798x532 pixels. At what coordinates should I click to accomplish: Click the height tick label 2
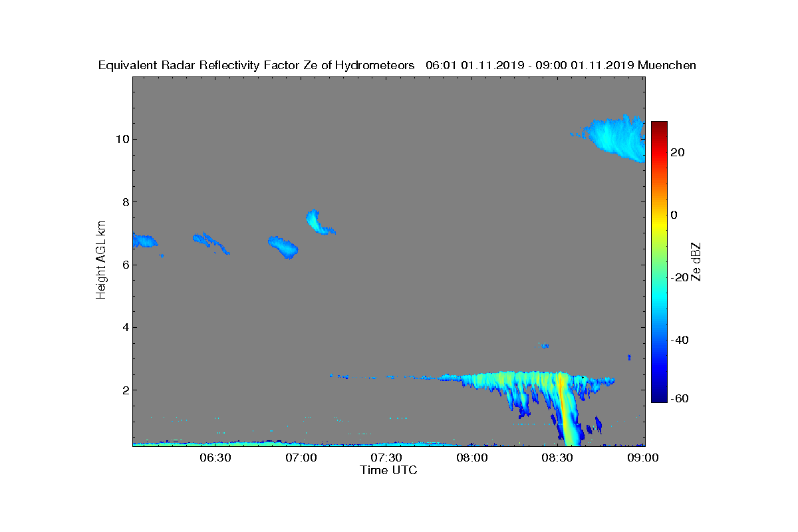pyautogui.click(x=124, y=390)
